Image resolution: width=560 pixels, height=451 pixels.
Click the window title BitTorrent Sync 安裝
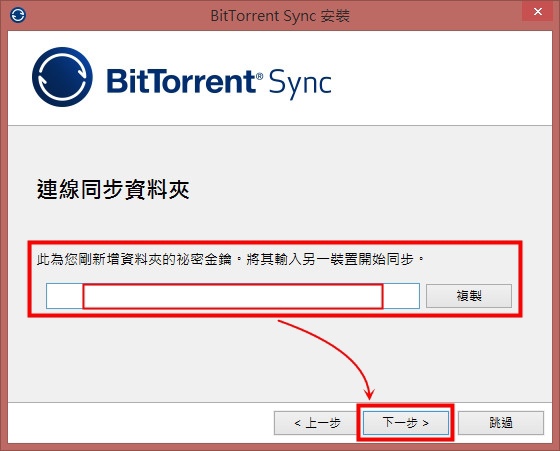[280, 16]
